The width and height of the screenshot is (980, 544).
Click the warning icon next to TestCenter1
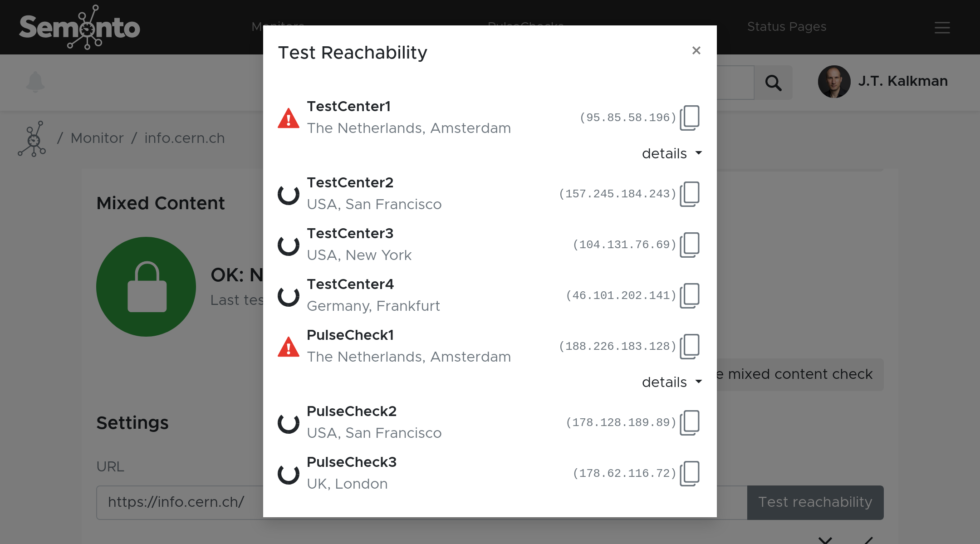coord(289,119)
